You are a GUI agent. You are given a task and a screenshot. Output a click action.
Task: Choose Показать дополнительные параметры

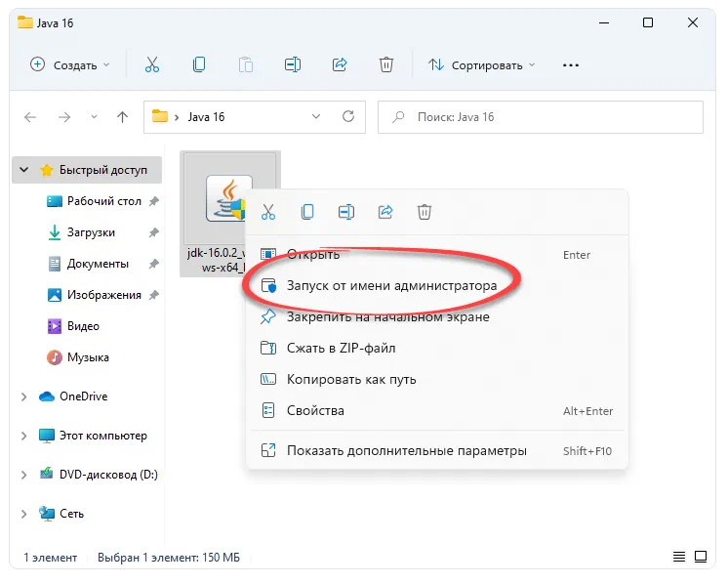pyautogui.click(x=436, y=450)
